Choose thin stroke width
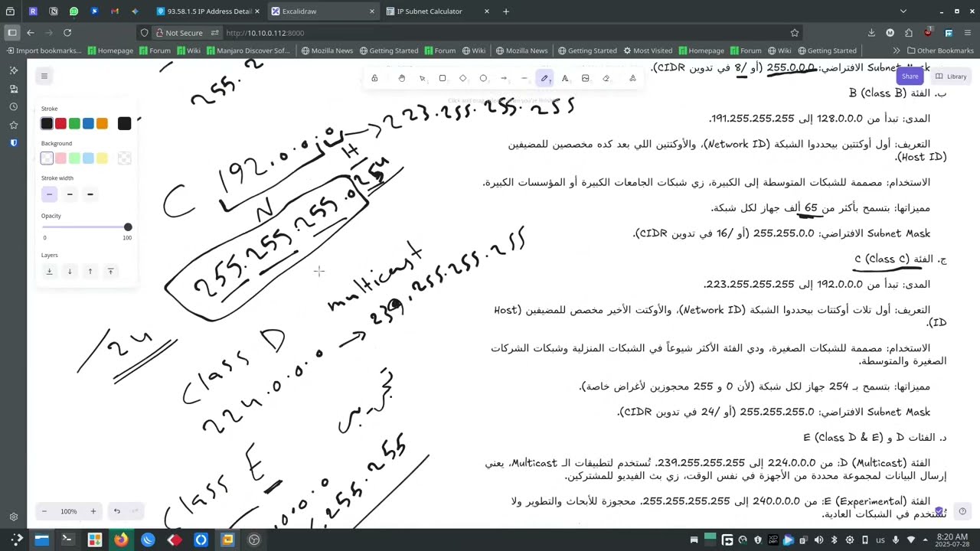Viewport: 980px width, 551px height. tap(49, 194)
